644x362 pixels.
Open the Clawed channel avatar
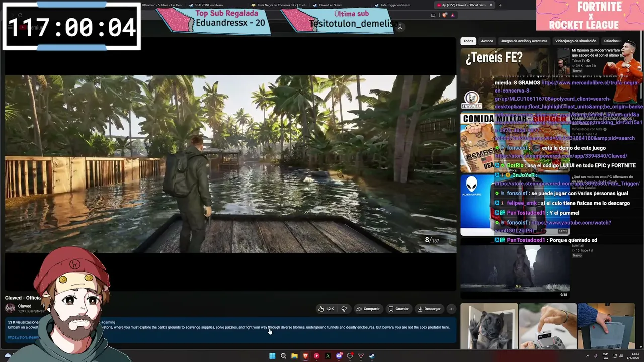(x=10, y=309)
